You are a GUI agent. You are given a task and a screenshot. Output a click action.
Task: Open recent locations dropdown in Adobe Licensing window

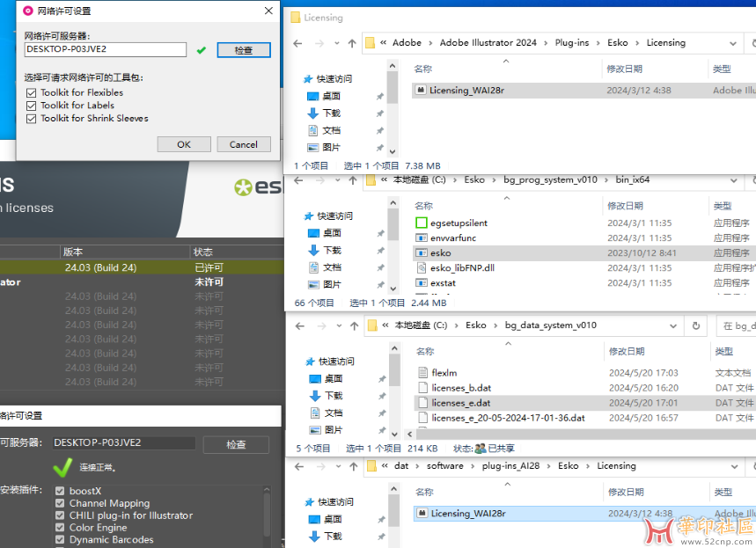(336, 43)
